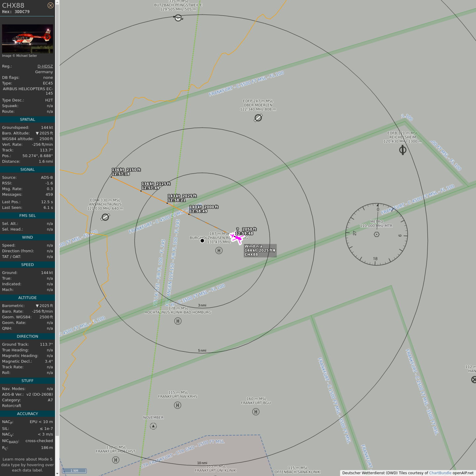Click the 1 NM map scale bar

74,470
